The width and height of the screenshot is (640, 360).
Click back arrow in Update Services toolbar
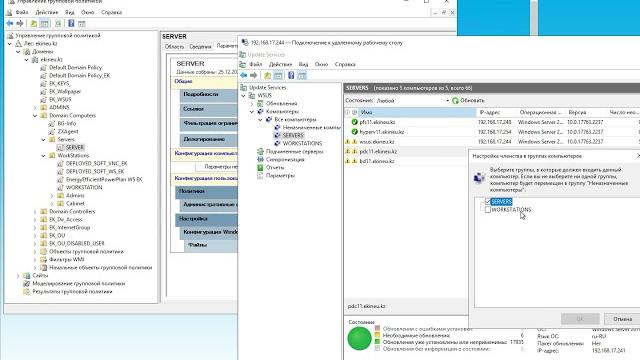click(244, 76)
